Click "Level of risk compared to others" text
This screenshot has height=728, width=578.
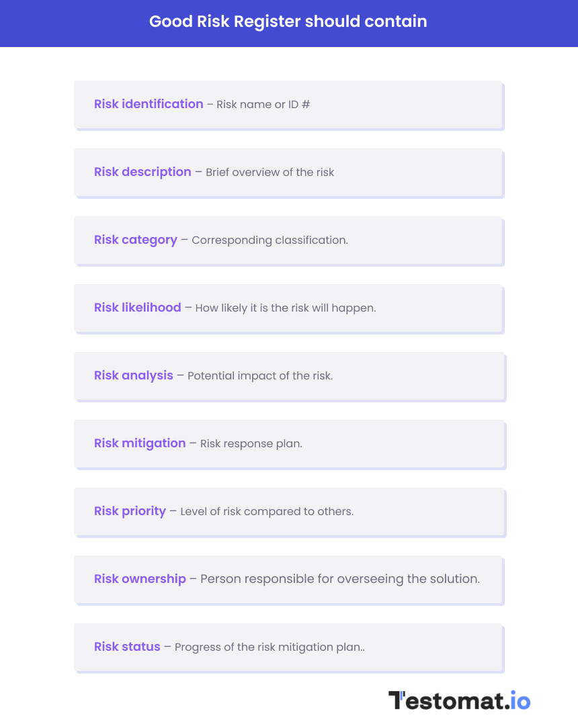[x=267, y=512]
